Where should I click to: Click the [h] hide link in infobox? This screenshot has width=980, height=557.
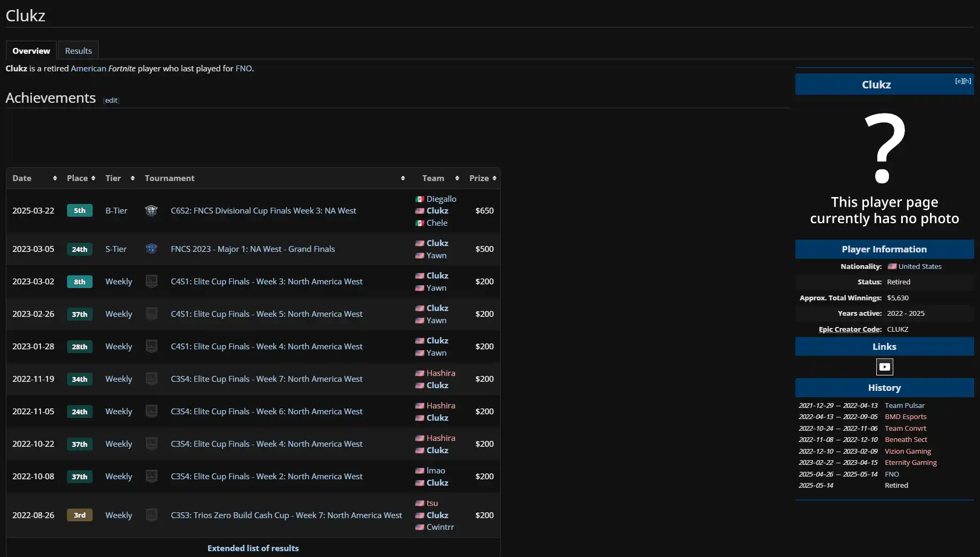pos(967,81)
